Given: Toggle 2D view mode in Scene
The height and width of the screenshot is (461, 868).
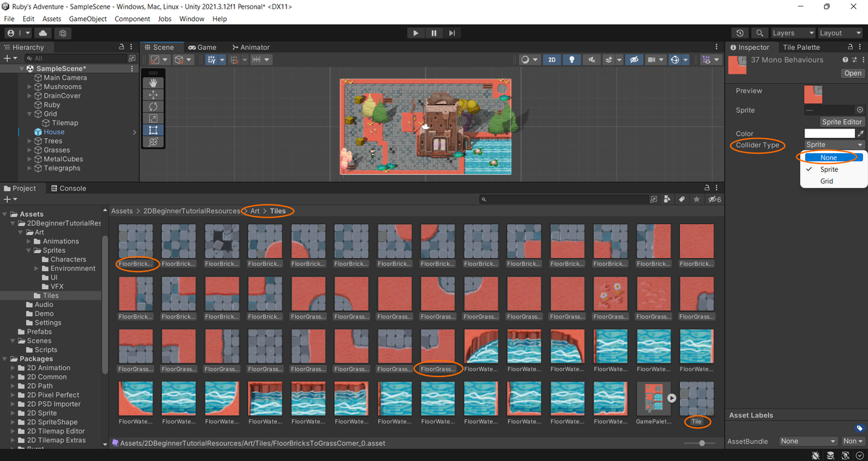Looking at the screenshot, I should (x=552, y=60).
